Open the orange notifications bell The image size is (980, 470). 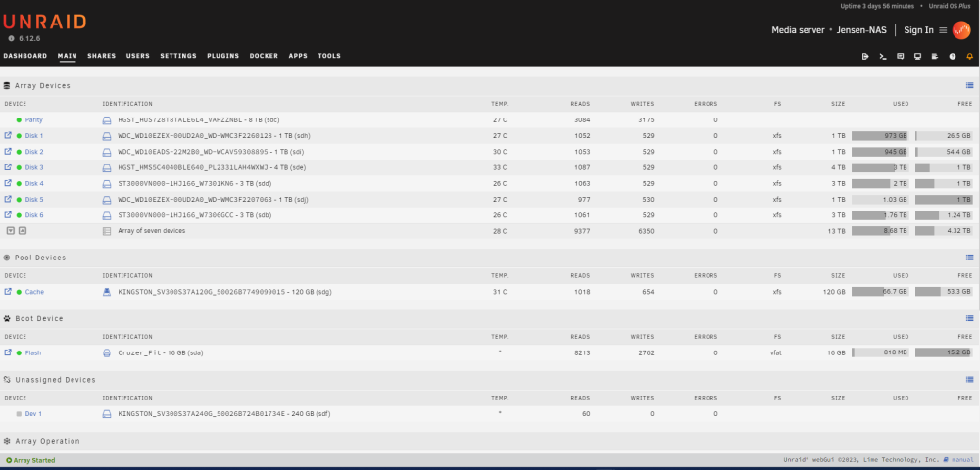pos(970,56)
